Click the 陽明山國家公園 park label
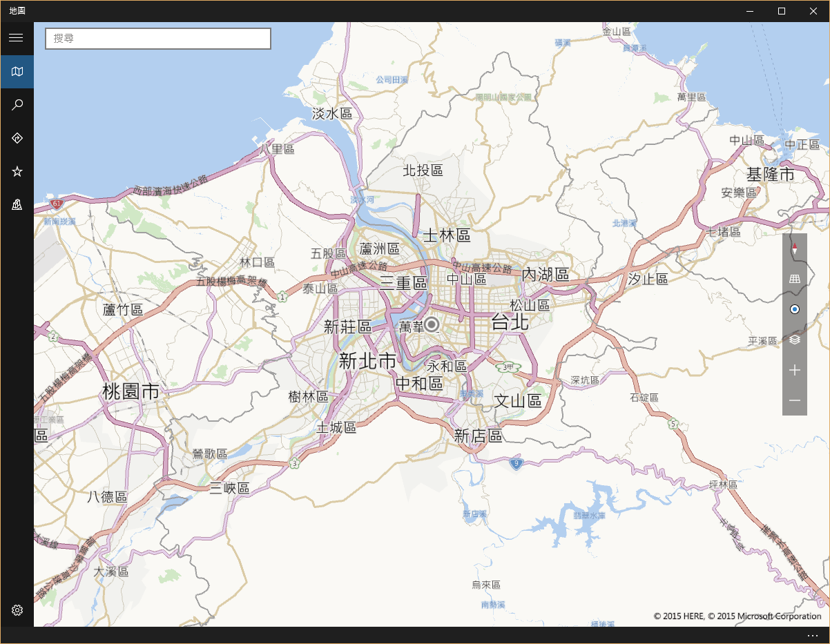 click(x=504, y=97)
